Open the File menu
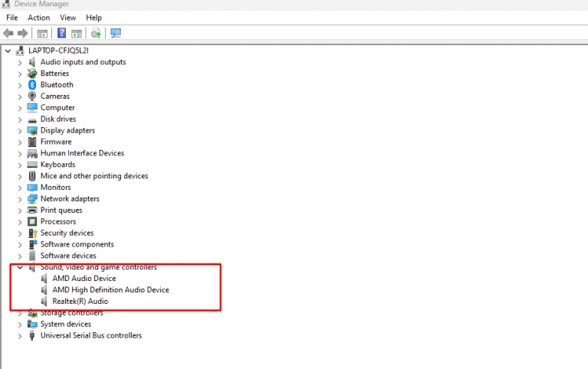This screenshot has height=369, width=588. [12, 18]
